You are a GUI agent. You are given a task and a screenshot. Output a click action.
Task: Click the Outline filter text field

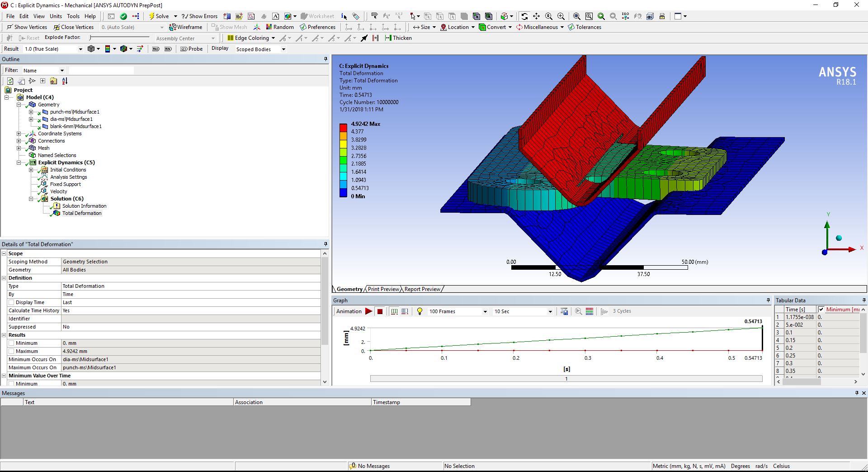pyautogui.click(x=101, y=71)
